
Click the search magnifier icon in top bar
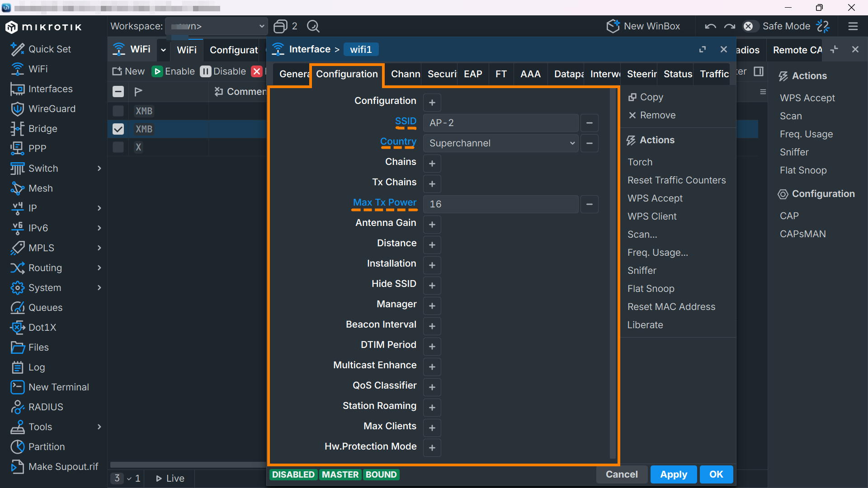313,26
